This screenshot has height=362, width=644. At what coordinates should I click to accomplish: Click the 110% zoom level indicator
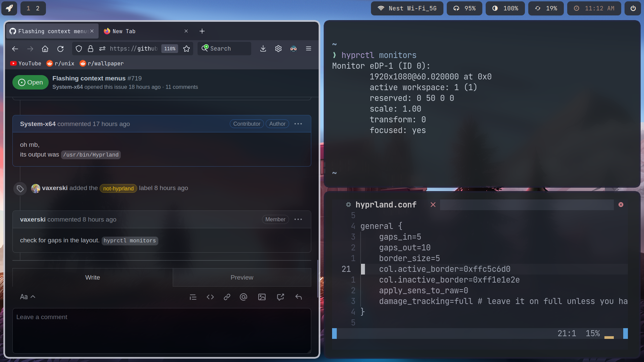(170, 49)
